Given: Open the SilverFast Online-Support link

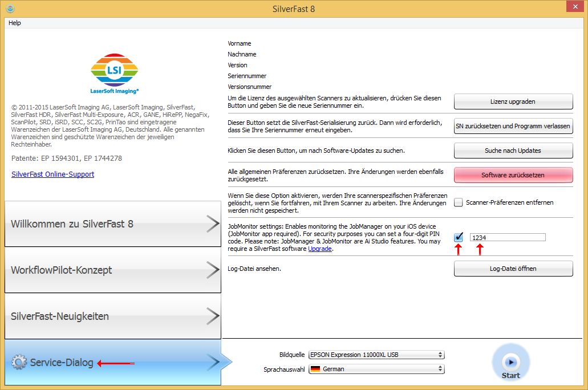Looking at the screenshot, I should coord(53,174).
